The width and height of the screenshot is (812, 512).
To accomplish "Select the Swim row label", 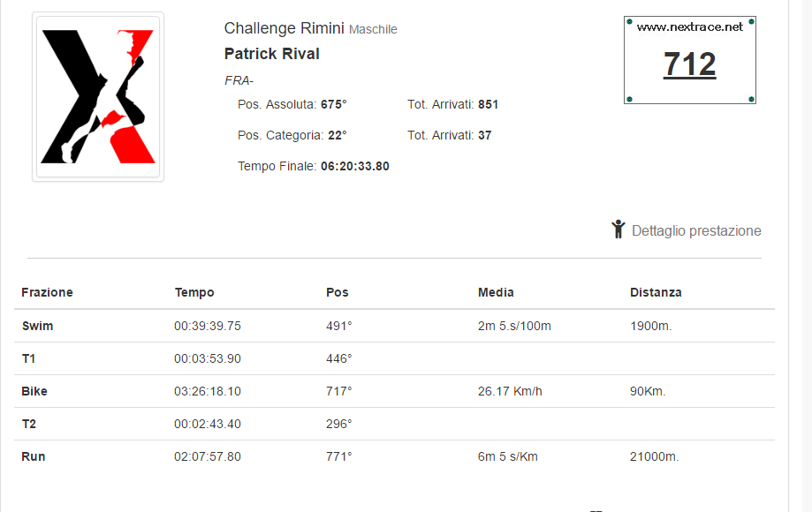I will coord(37,326).
